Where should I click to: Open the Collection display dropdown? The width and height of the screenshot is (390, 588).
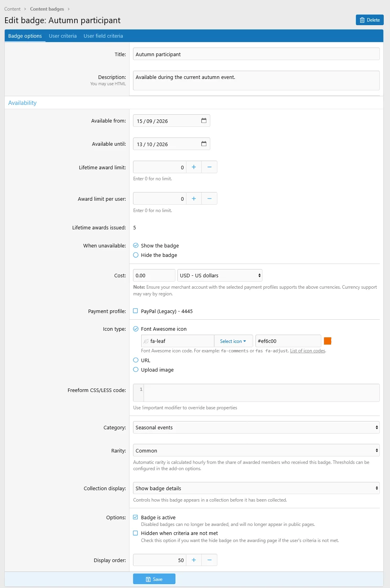coord(256,488)
